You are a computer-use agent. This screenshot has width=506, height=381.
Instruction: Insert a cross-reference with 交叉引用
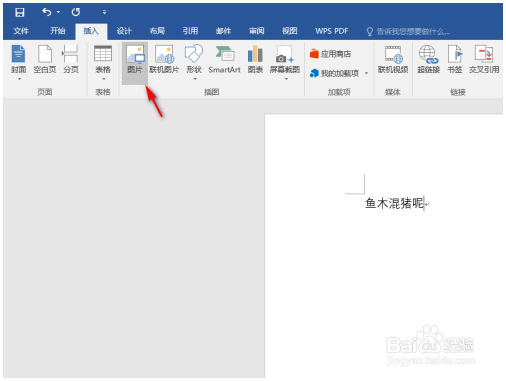coord(484,59)
